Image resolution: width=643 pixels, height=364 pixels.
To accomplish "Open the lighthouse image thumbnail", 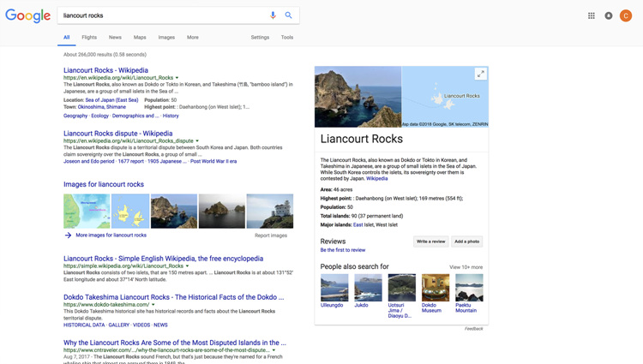I will coord(270,211).
